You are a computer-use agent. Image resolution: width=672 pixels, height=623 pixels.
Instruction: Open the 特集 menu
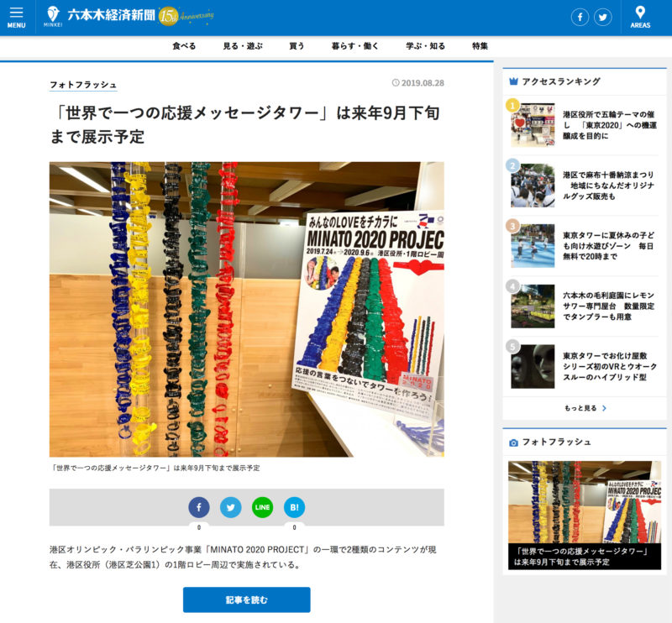pyautogui.click(x=480, y=46)
